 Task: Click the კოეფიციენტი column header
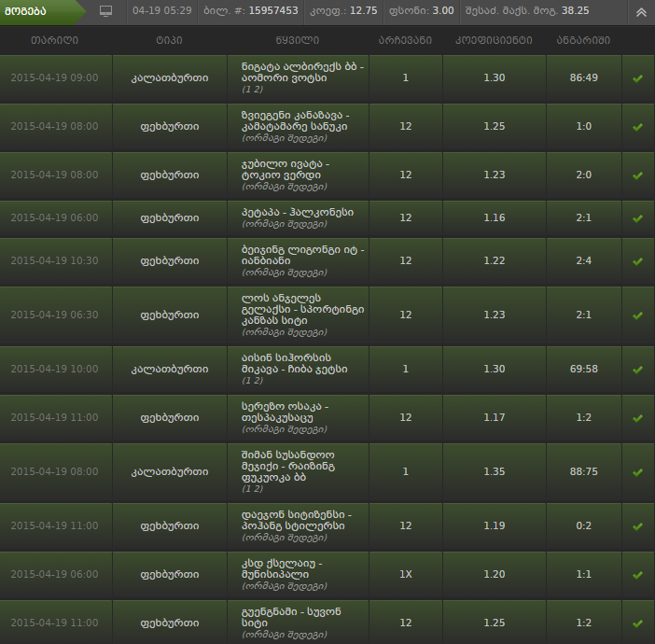coord(494,40)
